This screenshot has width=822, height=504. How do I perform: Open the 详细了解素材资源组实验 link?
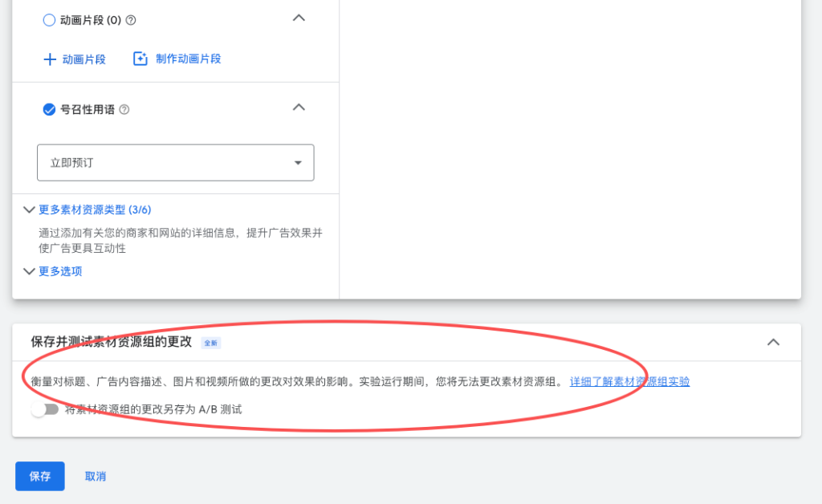point(629,381)
